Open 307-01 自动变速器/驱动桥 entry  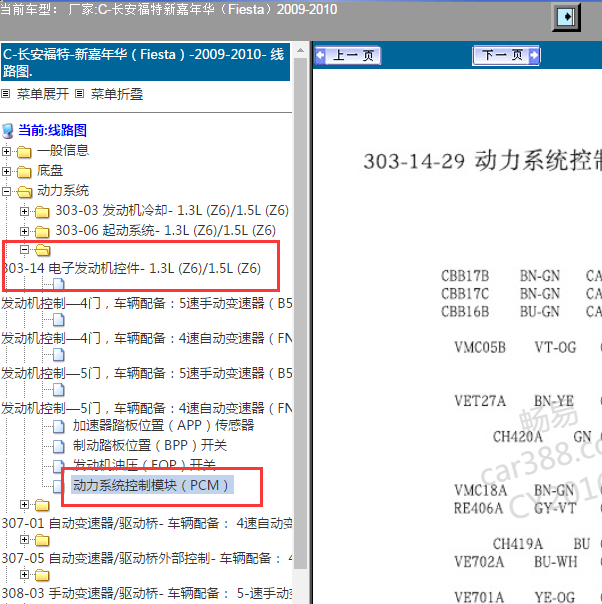tap(146, 523)
